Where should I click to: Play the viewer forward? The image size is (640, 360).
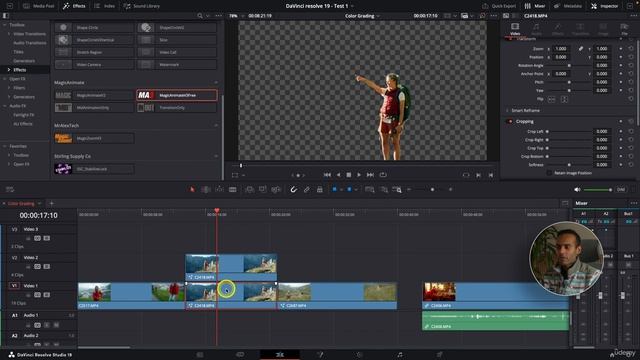point(359,175)
